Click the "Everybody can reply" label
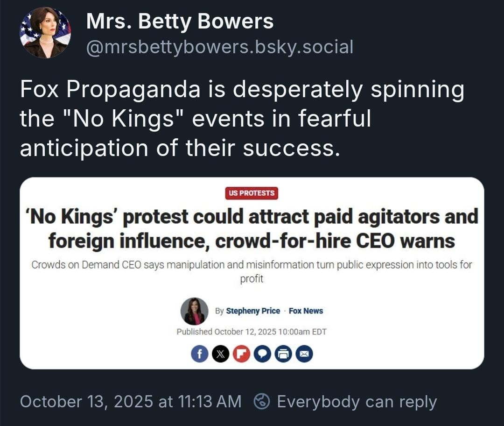The height and width of the screenshot is (426, 504). point(357,401)
